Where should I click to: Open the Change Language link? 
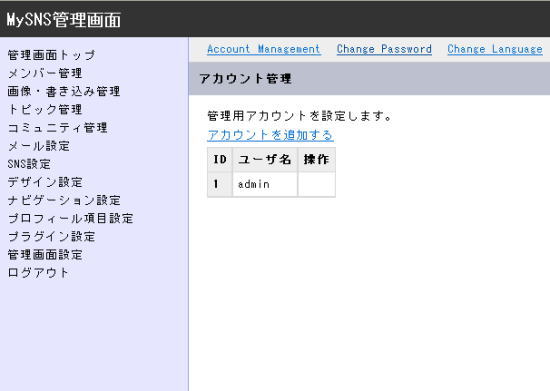(495, 49)
